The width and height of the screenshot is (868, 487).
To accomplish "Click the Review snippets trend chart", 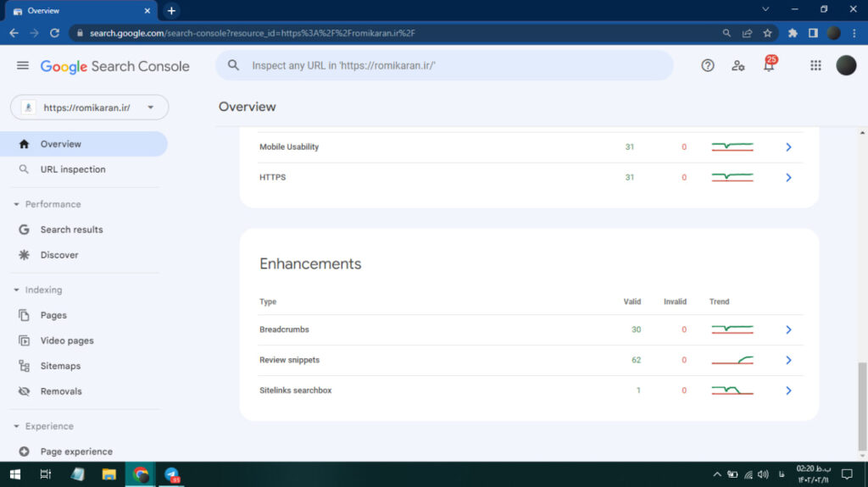I will tap(732, 360).
